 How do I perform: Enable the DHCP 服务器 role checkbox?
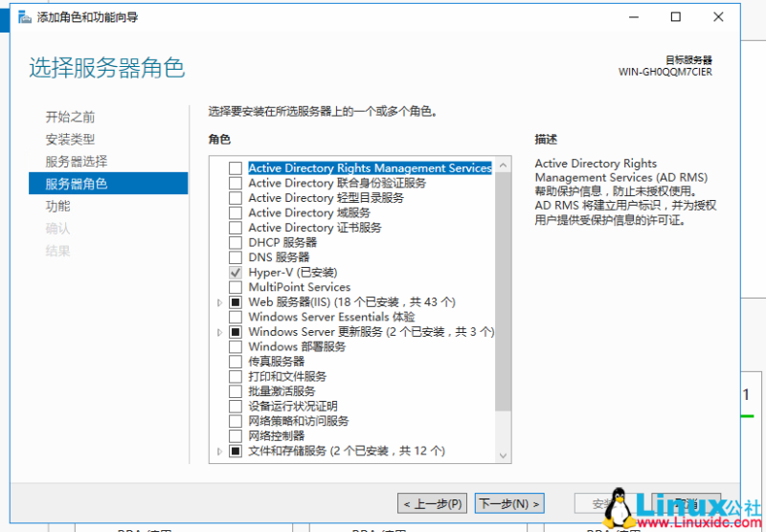point(236,243)
